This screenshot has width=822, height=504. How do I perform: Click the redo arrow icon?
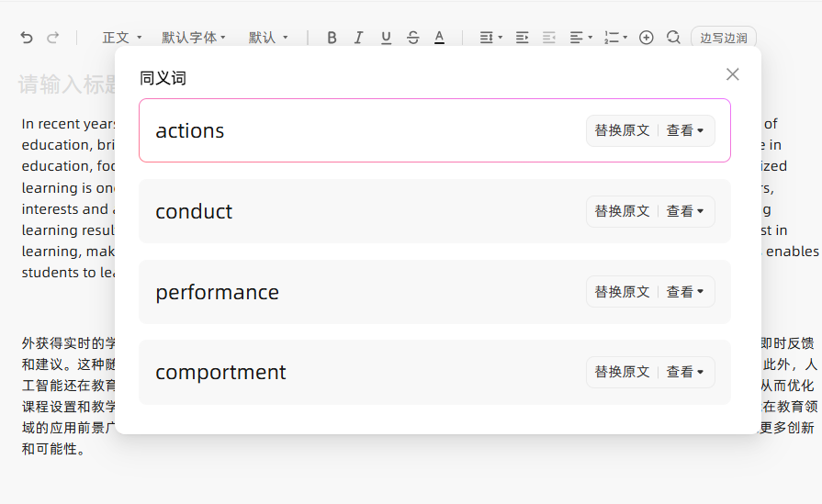tap(53, 38)
